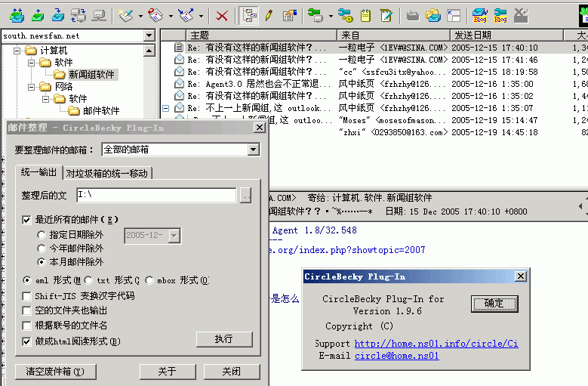Click the envelope icon of the Agent3.0 message row
Screen dimensions: 588x386
[179, 83]
